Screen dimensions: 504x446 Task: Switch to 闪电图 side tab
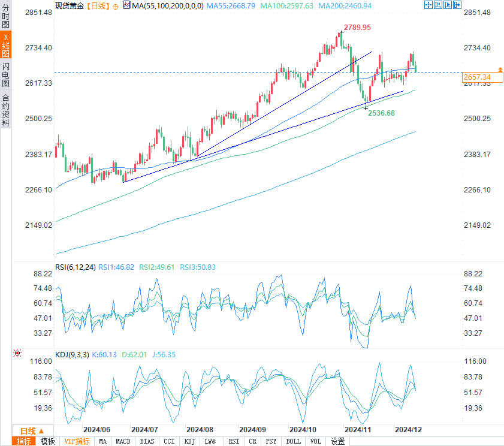(6, 75)
